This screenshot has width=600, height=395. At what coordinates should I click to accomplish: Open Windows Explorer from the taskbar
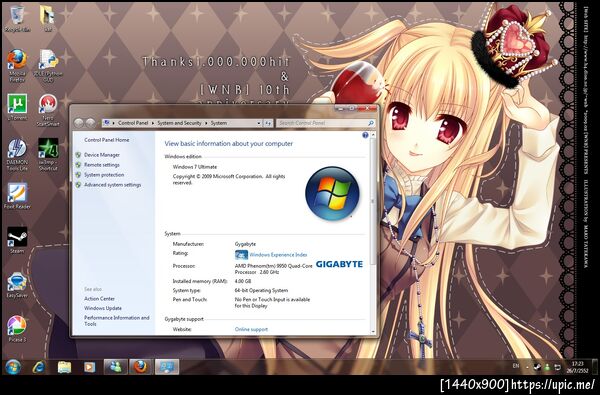pyautogui.click(x=64, y=367)
